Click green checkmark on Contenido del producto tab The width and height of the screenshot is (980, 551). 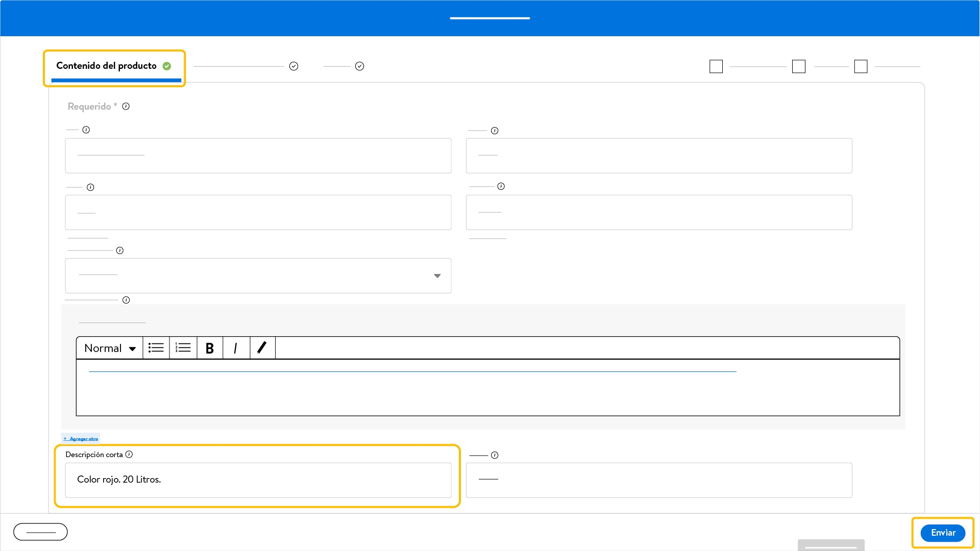pyautogui.click(x=167, y=66)
